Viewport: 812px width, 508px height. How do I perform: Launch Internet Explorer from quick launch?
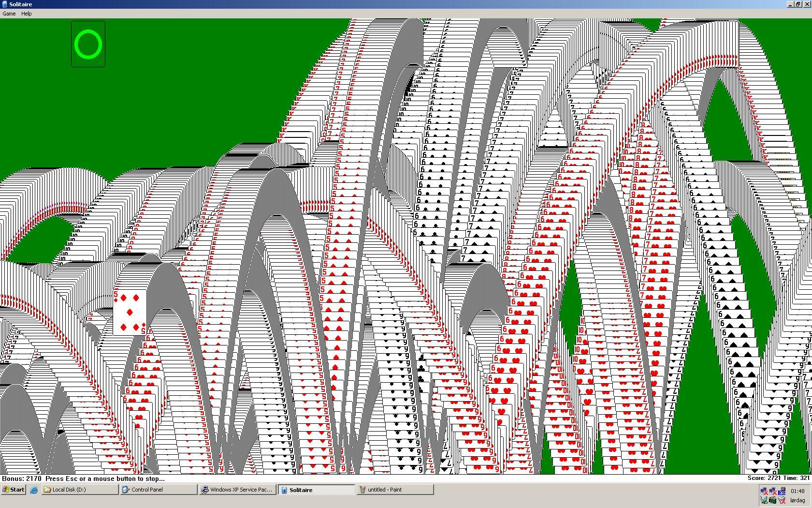(34, 490)
